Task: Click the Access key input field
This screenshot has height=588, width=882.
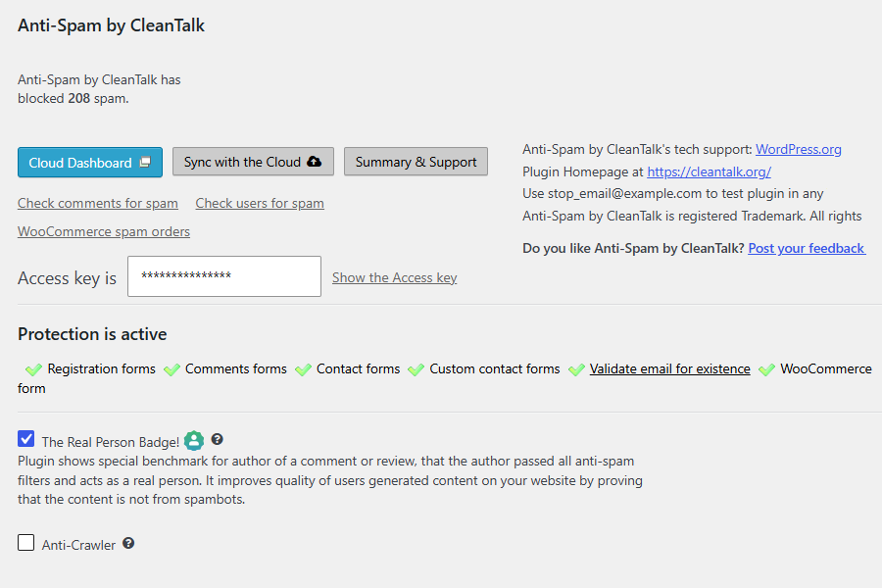Action: pos(224,276)
